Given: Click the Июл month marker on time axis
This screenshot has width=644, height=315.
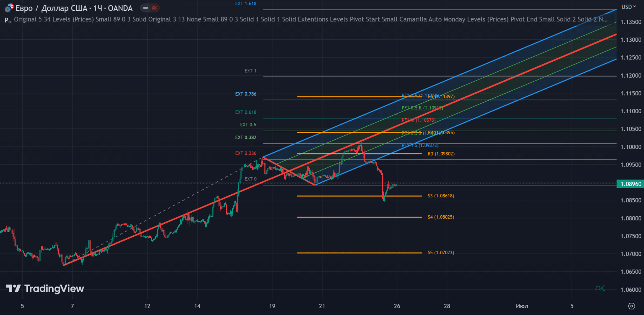Looking at the screenshot, I should tap(522, 306).
